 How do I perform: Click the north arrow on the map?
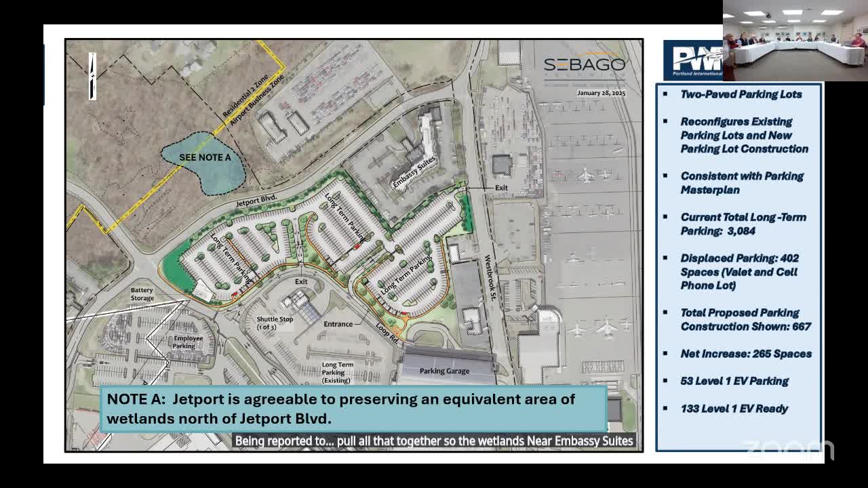[x=92, y=76]
